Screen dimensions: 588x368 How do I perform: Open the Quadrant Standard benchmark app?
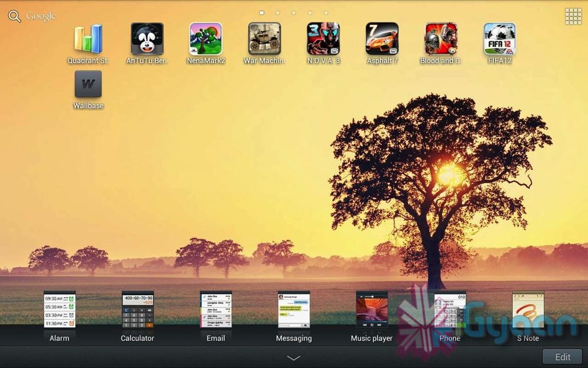click(x=88, y=39)
